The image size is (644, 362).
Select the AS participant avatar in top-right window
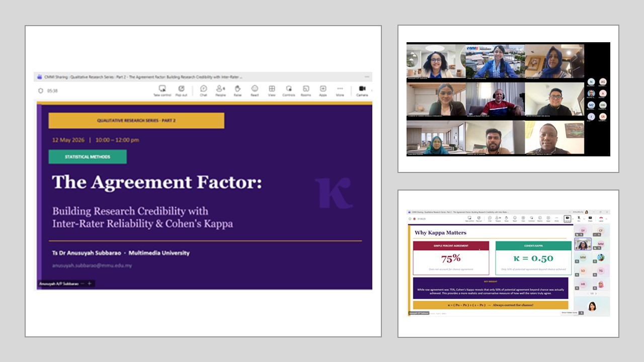coord(603,81)
